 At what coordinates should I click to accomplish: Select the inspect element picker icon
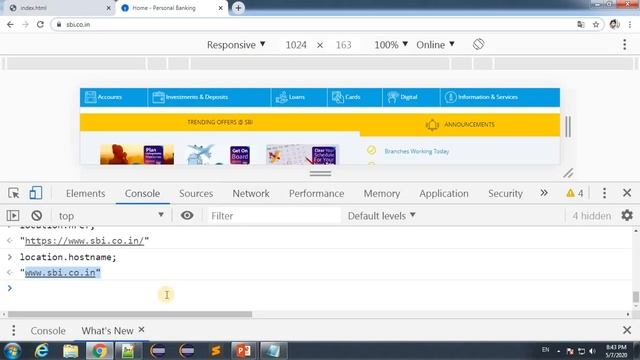coord(13,193)
